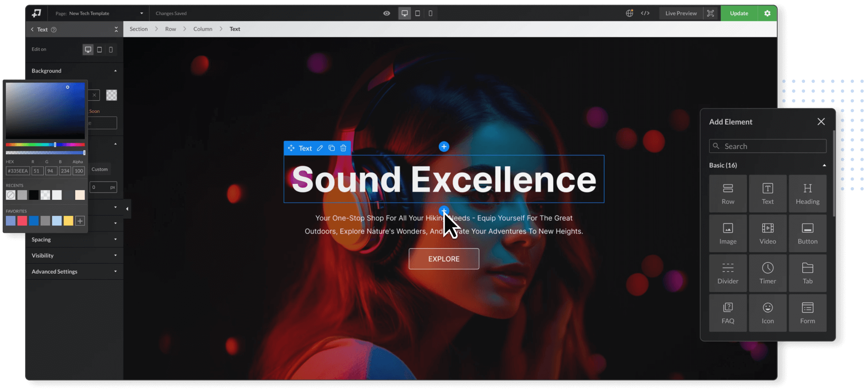
Task: Switch canvas to tablet view in top bar
Action: click(x=417, y=13)
